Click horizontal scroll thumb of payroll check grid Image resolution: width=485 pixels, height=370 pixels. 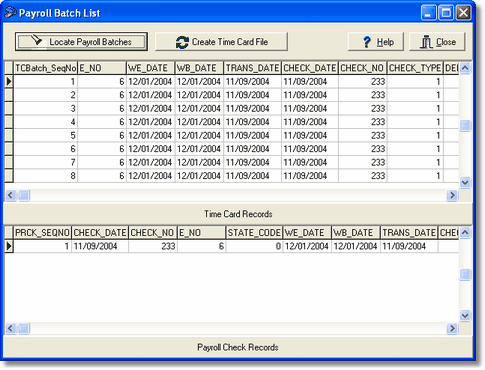tap(23, 328)
